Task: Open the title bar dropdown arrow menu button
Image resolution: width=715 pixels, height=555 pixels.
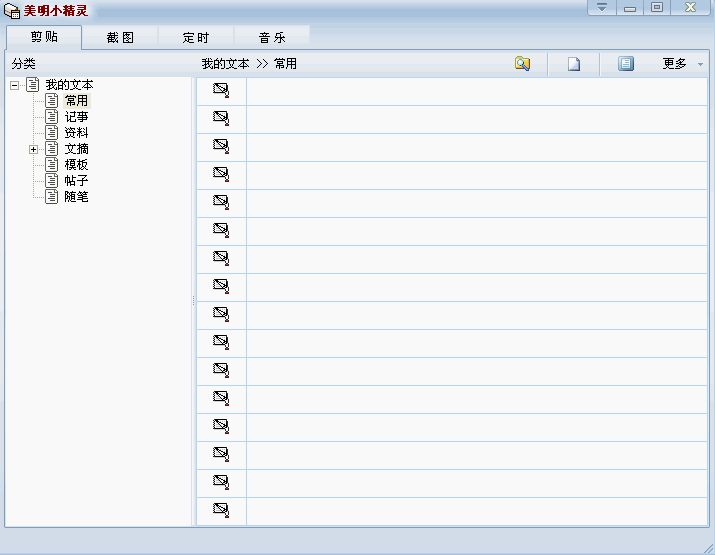Action: coord(602,7)
